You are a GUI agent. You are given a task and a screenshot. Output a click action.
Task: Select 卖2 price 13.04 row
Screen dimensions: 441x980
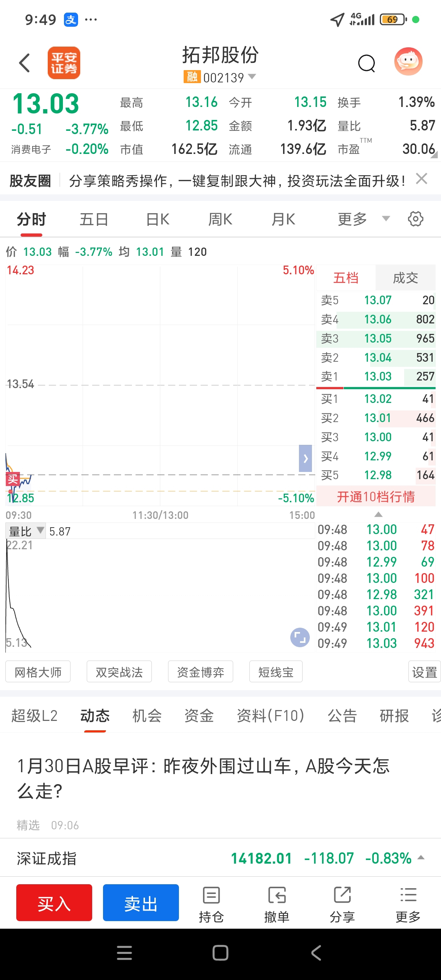[x=376, y=357]
